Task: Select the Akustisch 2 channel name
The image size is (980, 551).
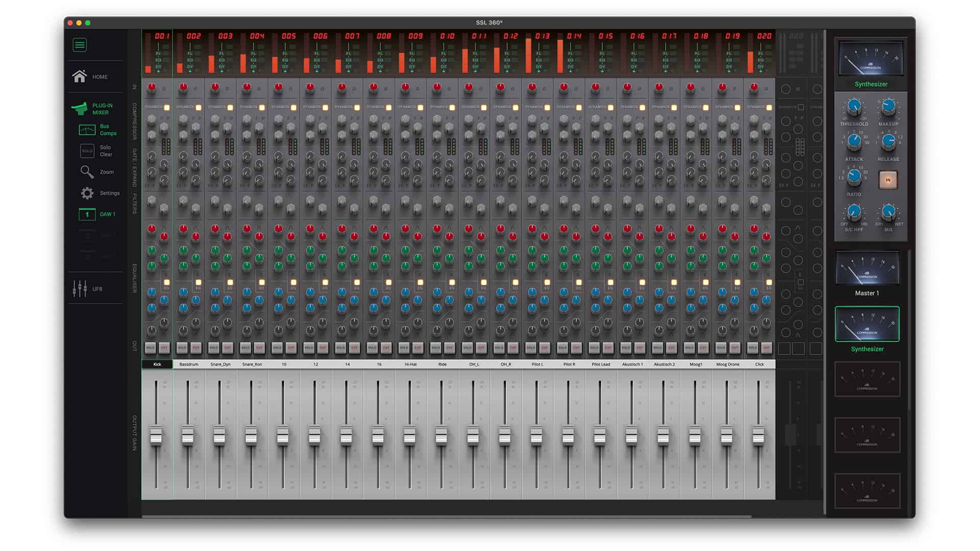Action: (x=664, y=364)
